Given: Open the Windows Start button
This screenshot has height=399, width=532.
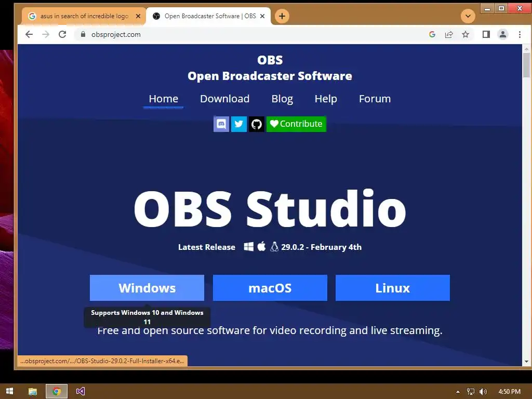Looking at the screenshot, I should click(9, 391).
